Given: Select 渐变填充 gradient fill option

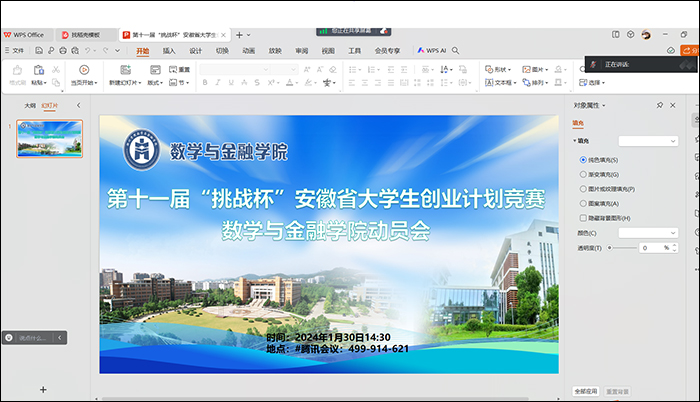Looking at the screenshot, I should tap(584, 174).
